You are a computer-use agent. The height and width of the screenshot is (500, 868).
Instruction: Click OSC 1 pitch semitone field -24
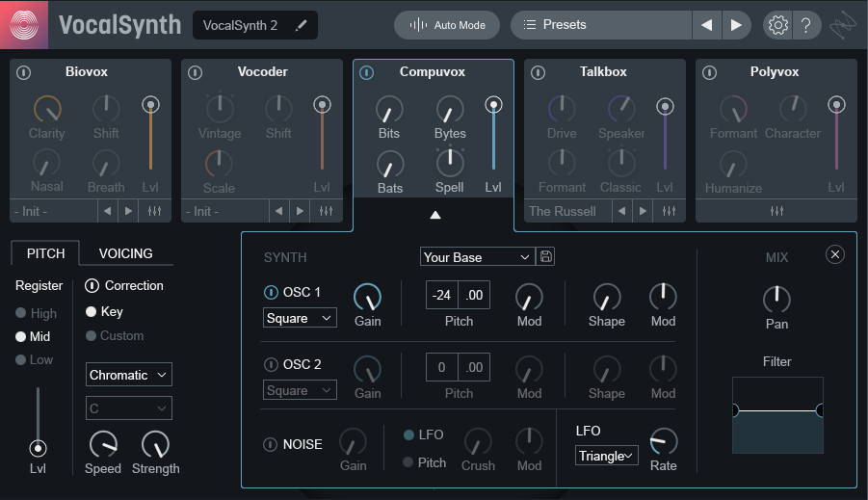pyautogui.click(x=442, y=295)
